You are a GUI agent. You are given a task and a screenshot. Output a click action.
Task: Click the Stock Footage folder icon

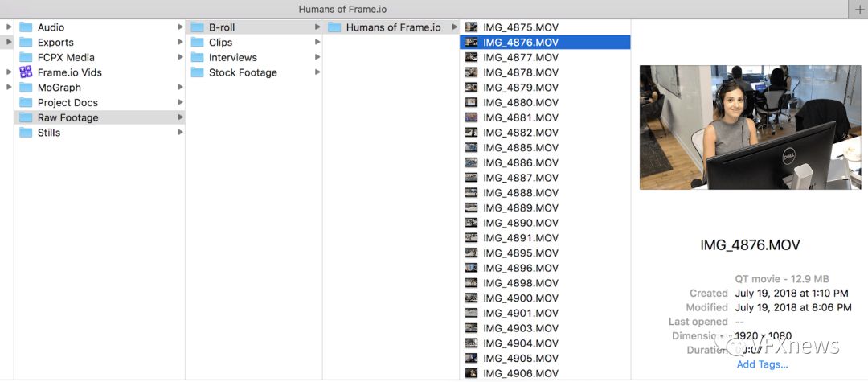tap(197, 72)
